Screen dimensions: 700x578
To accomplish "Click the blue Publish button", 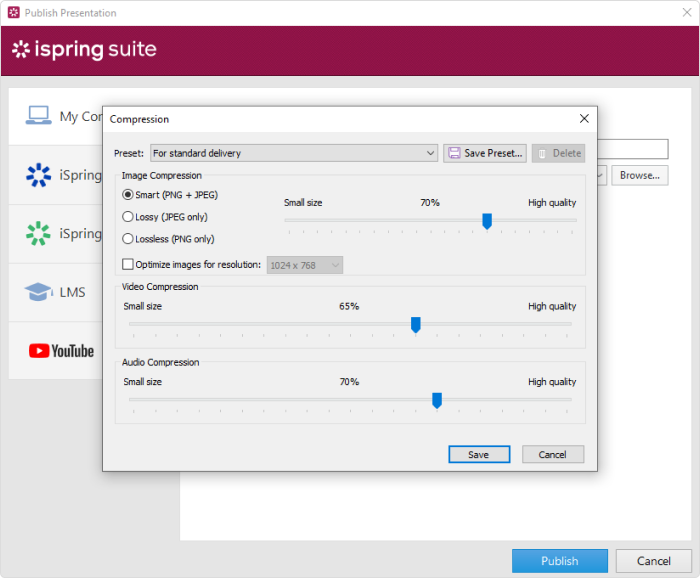I will click(560, 561).
